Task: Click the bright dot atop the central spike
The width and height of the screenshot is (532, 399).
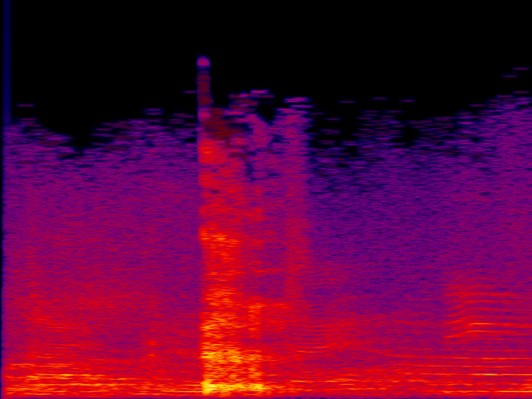Action: coord(203,62)
